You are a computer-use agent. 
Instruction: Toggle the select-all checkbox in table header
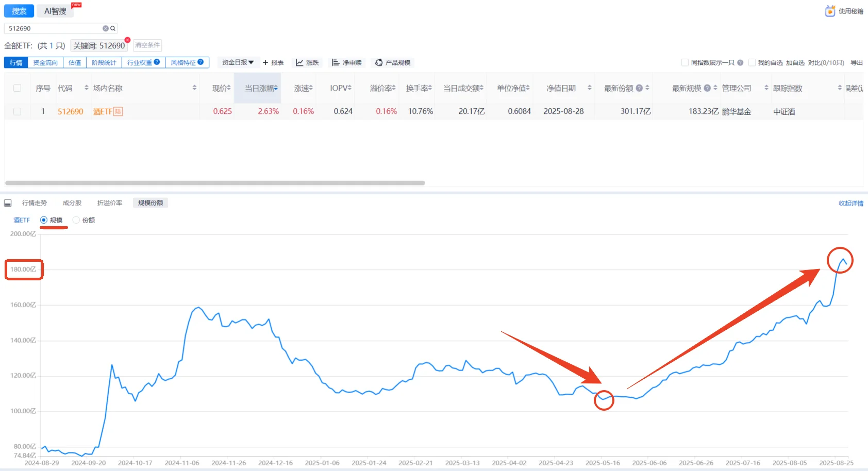click(18, 88)
